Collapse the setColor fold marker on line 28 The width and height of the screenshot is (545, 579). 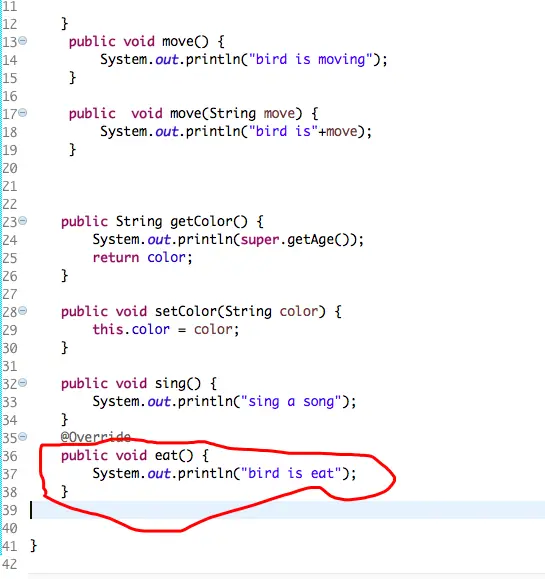pos(23,311)
